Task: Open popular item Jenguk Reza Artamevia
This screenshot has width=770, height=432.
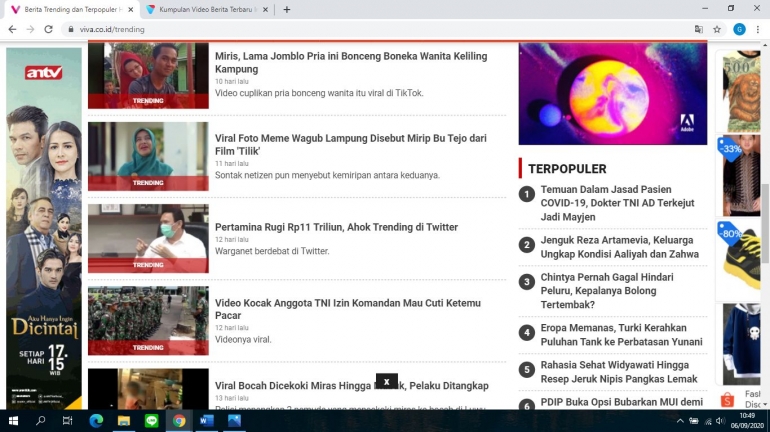Action: point(620,247)
